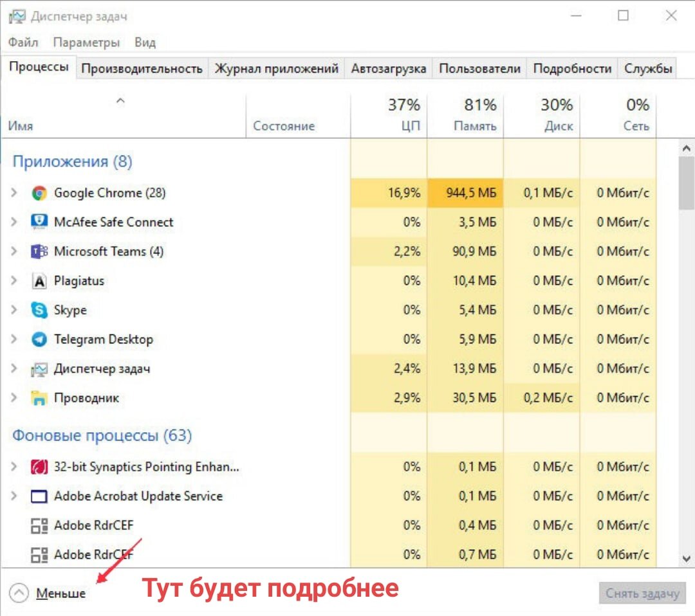Open the Параметры menu
695x616 pixels.
[x=86, y=42]
